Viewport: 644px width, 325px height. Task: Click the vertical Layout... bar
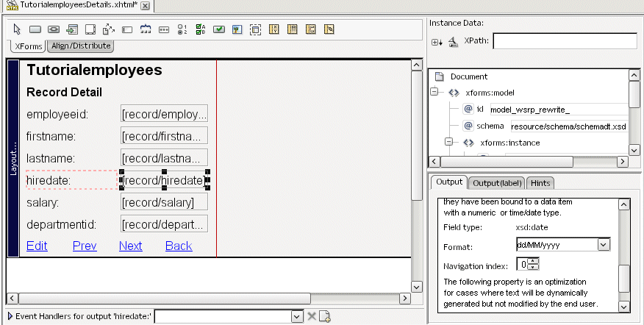13,159
